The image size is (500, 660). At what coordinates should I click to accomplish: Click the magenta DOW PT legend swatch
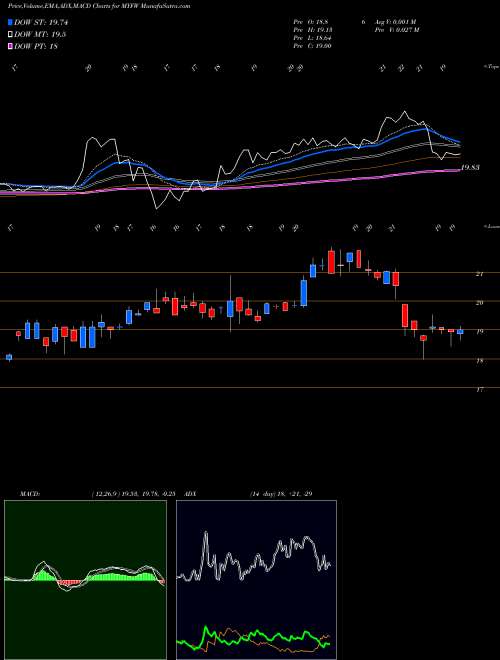point(11,46)
